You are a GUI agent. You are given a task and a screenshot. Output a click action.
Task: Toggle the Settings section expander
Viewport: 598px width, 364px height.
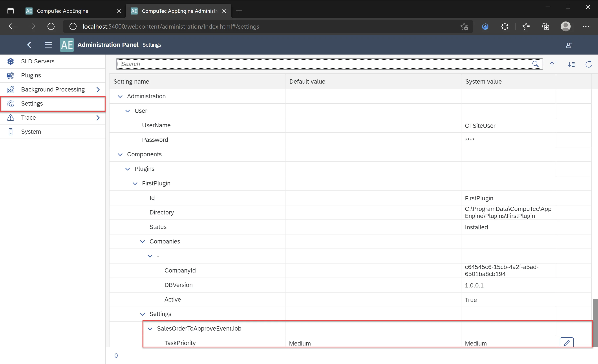[x=143, y=314]
